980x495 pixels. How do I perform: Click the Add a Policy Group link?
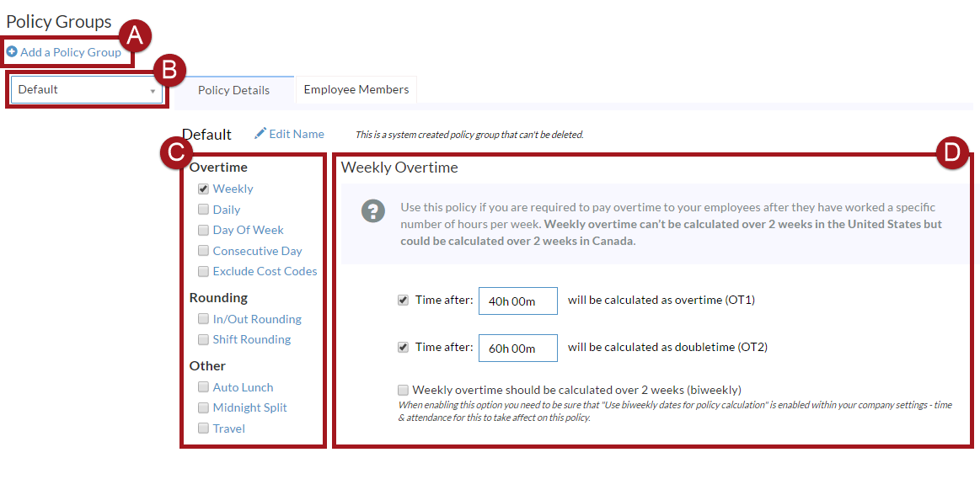click(x=71, y=52)
